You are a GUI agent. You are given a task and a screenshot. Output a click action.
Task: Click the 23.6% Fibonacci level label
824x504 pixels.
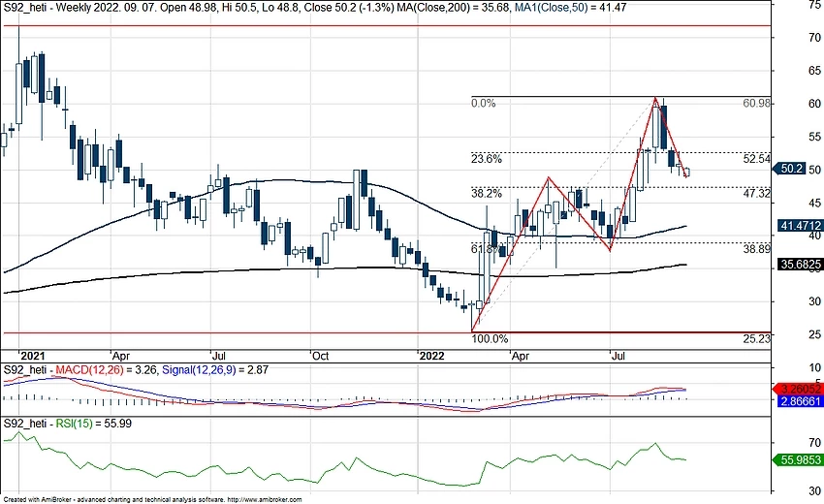(488, 159)
